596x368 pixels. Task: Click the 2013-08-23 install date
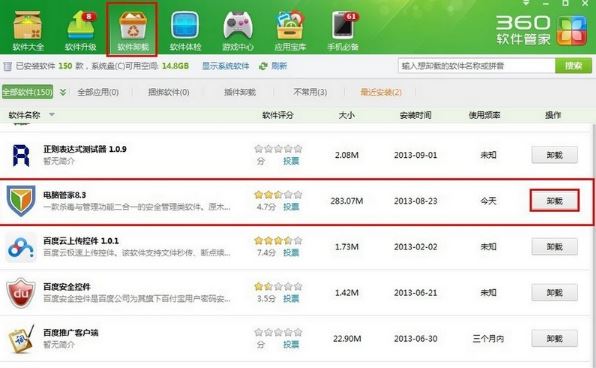point(415,201)
